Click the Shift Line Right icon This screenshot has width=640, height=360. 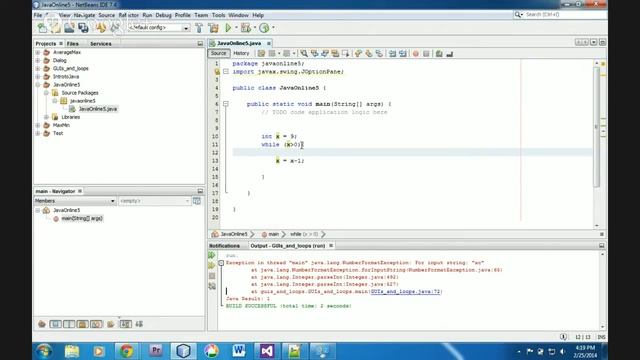[x=402, y=53]
